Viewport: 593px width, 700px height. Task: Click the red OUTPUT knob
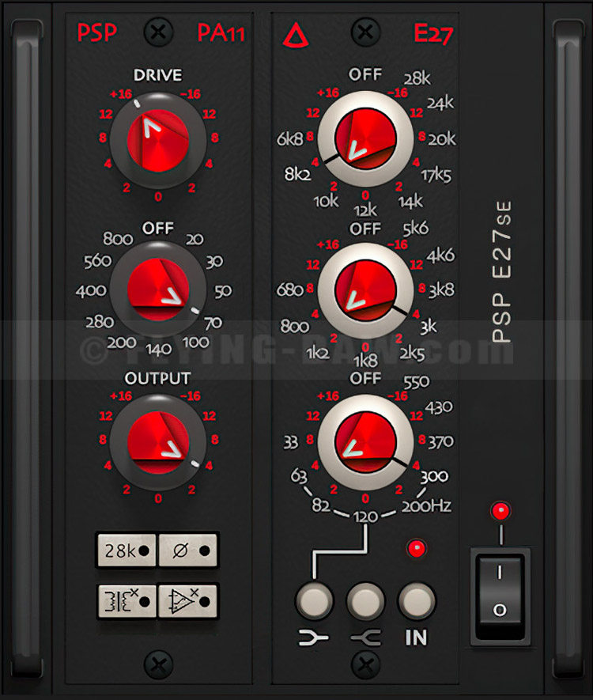(158, 442)
